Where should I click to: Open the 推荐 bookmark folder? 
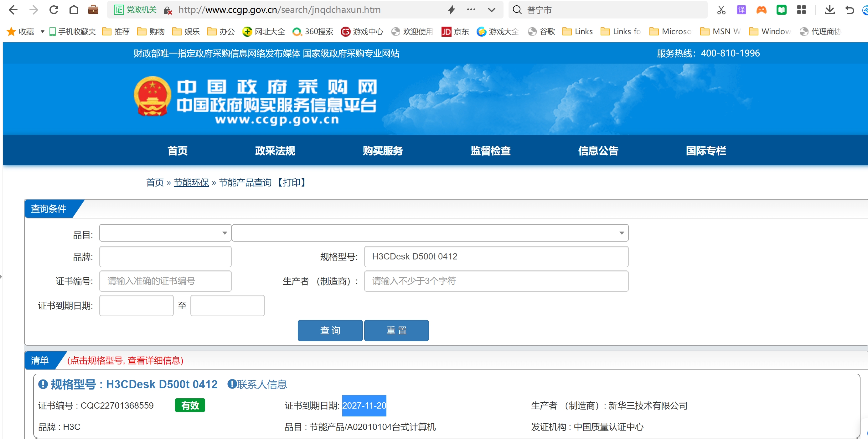[116, 32]
